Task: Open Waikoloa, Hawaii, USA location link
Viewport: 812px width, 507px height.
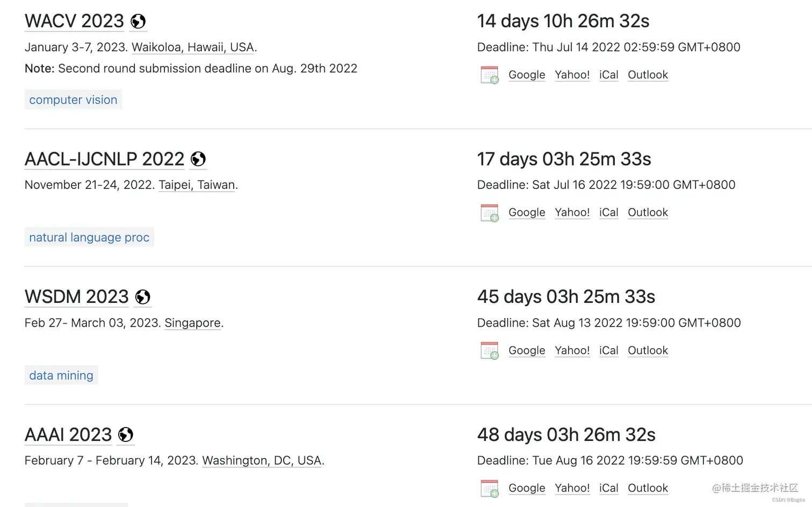Action: click(193, 47)
